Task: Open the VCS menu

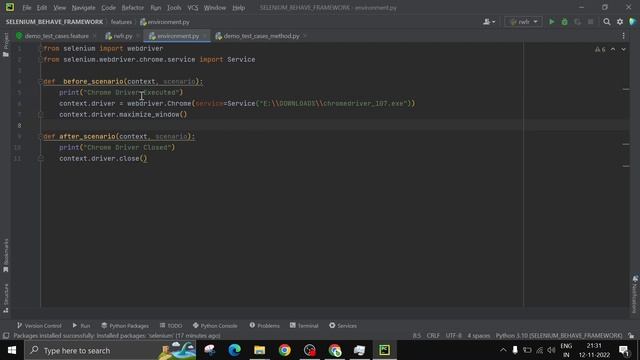Action: tap(193, 8)
